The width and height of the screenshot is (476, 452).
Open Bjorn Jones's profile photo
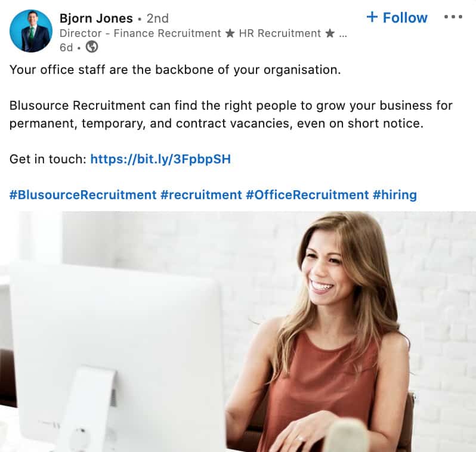pos(31,31)
